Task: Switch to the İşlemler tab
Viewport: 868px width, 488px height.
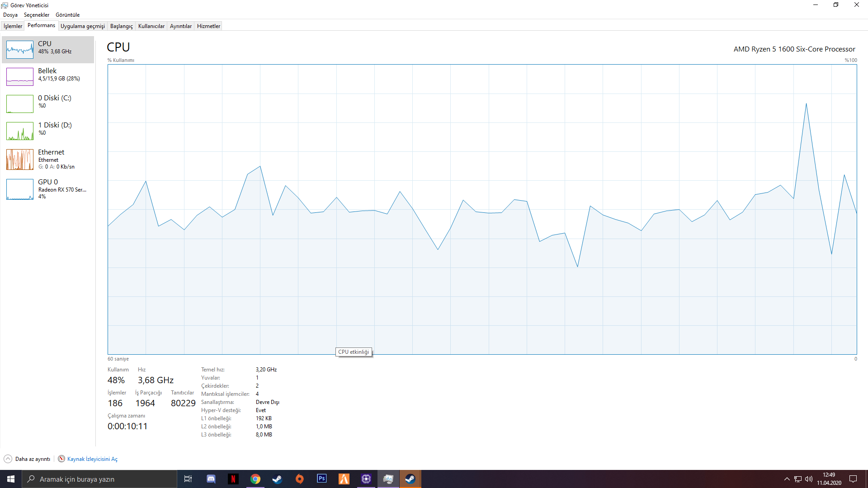Action: pos(13,26)
